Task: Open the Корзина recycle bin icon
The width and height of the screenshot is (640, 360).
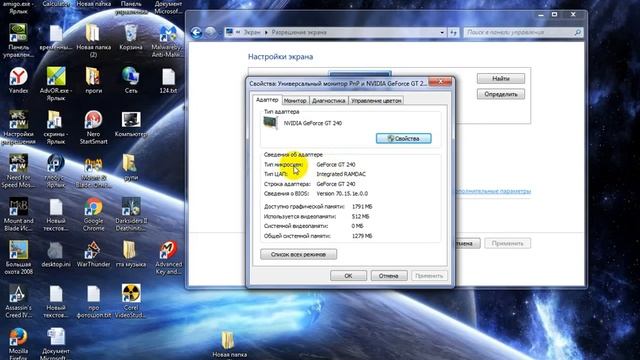Action: [131, 37]
